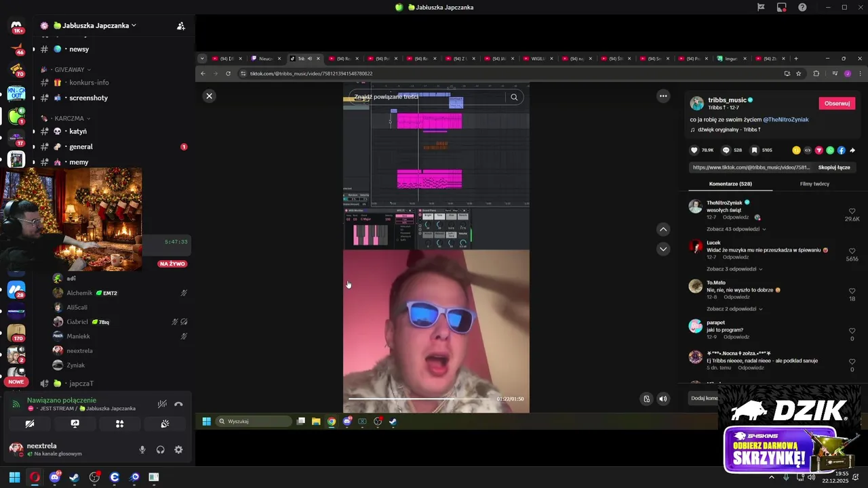Open Discord inbox icon in title bar
This screenshot has height=488, width=868.
pos(782,7)
